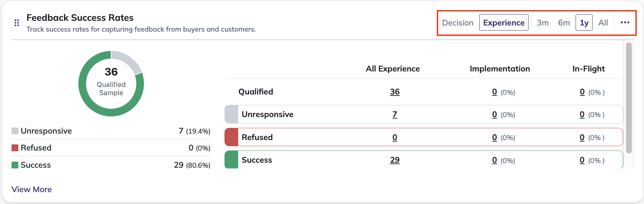Image resolution: width=644 pixels, height=204 pixels.
Task: Click the gray Unresponsive legend square
Action: click(15, 131)
